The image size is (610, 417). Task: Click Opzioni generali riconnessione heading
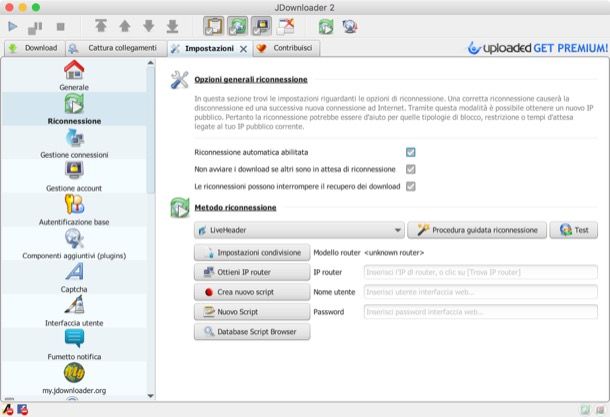click(251, 80)
